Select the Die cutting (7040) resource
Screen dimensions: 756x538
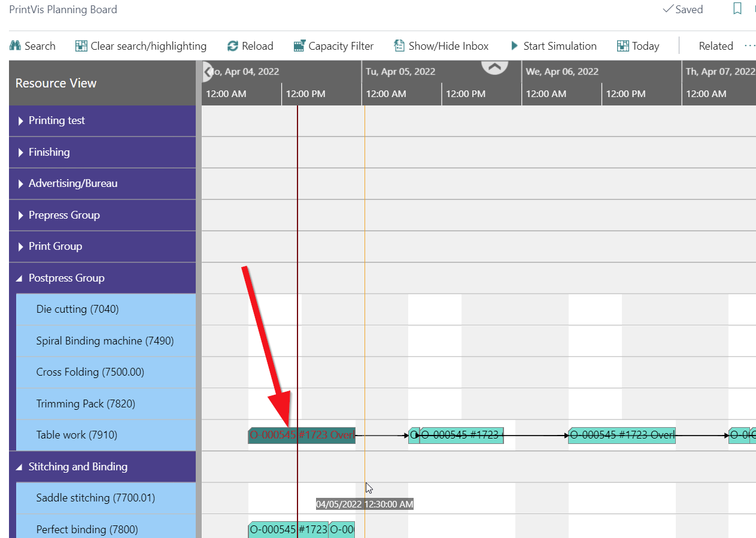pyautogui.click(x=77, y=309)
